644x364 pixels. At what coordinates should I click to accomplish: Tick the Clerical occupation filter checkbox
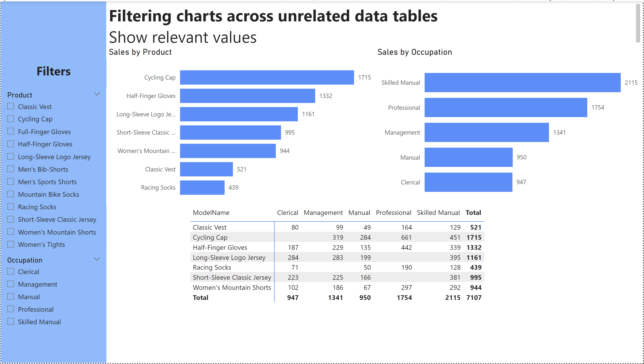[11, 272]
